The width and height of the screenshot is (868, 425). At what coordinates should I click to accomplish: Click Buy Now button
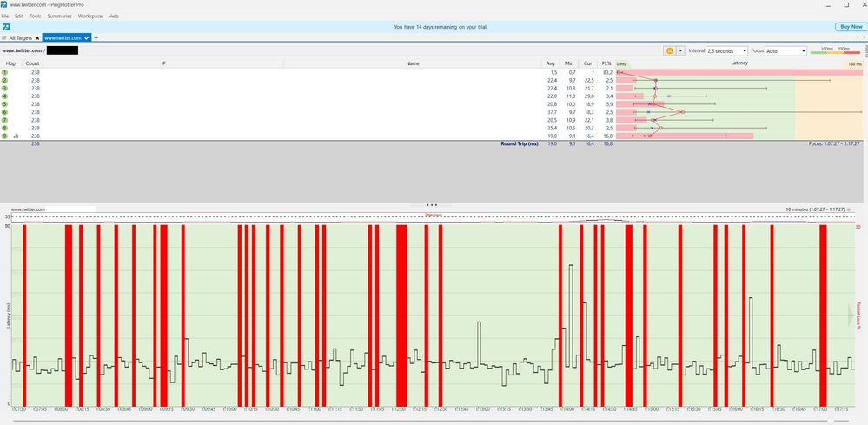click(851, 27)
